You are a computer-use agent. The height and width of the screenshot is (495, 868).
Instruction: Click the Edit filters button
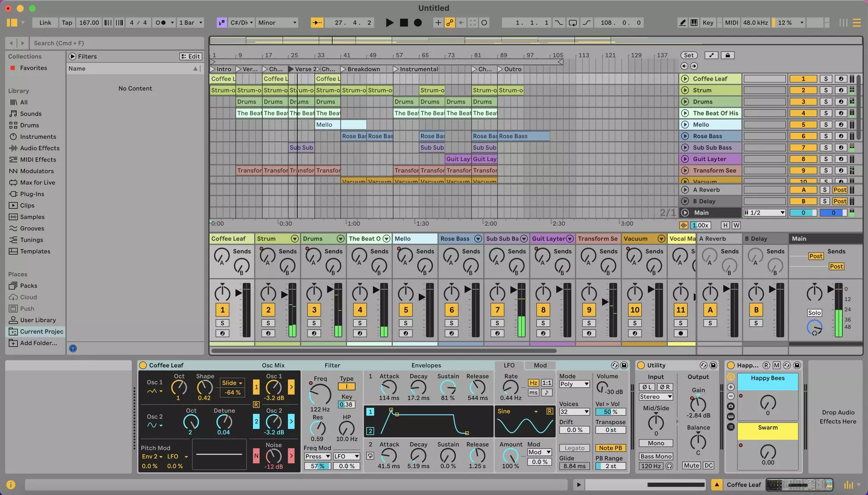(190, 56)
